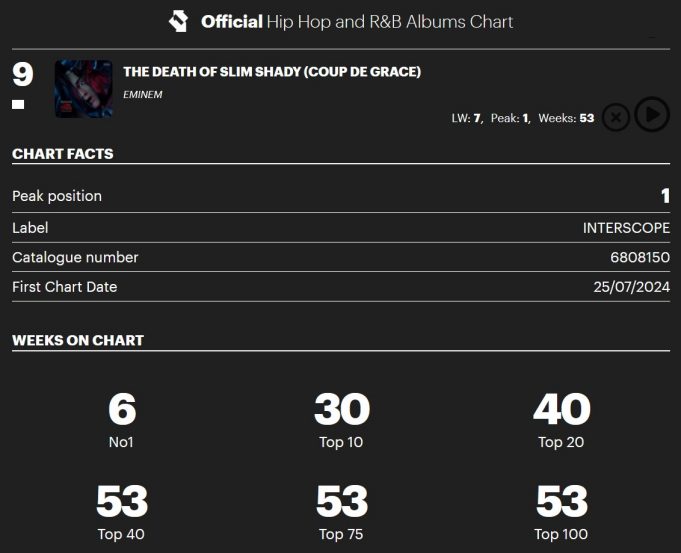This screenshot has height=553, width=681.
Task: Click the Weeks: 53 stat beside Peak
Action: (x=566, y=118)
